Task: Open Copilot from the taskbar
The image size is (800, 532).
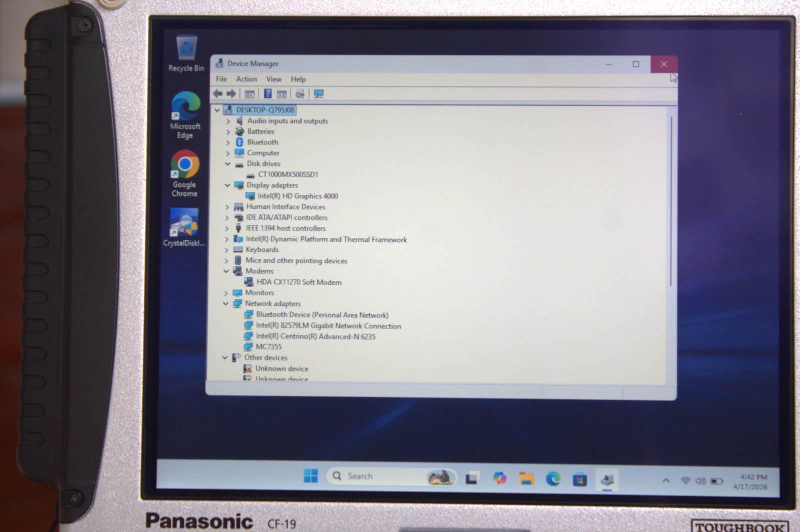Action: 499,478
